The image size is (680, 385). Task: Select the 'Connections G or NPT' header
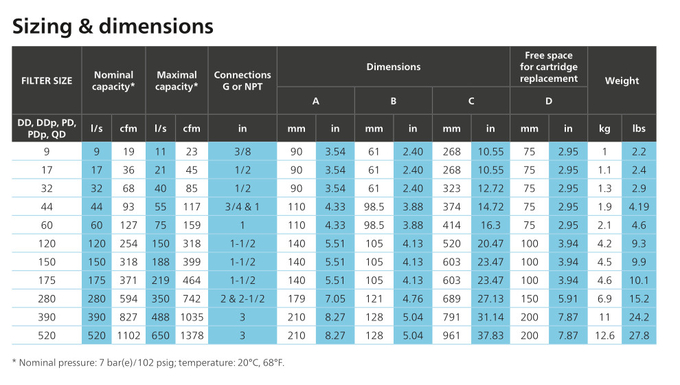click(242, 81)
